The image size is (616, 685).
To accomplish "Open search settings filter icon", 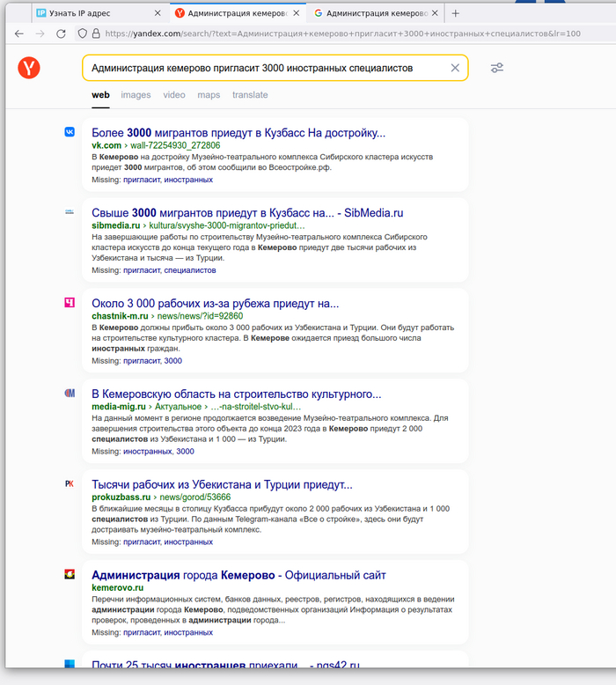I will pos(497,68).
